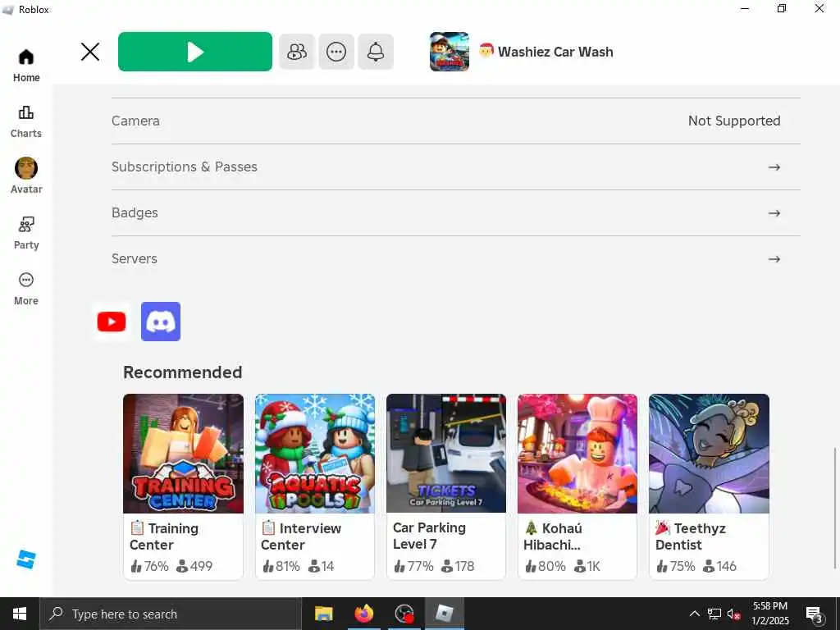
Task: Open File Explorer from the taskbar
Action: point(323,614)
